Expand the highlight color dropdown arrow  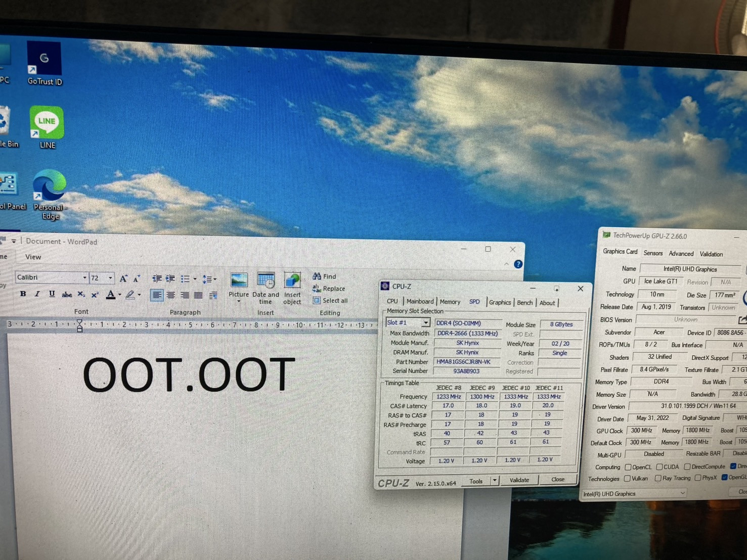pyautogui.click(x=139, y=295)
